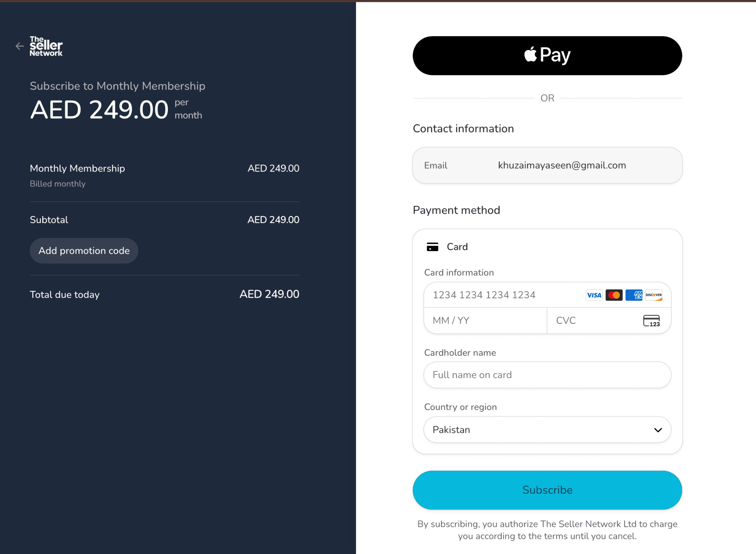This screenshot has width=756, height=554.
Task: Click the MM / YY expiry field
Action: 485,321
